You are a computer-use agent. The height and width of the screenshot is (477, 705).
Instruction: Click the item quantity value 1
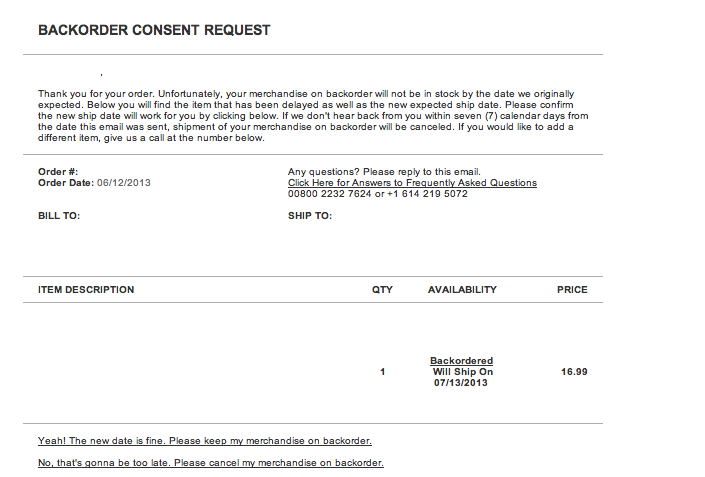click(383, 372)
